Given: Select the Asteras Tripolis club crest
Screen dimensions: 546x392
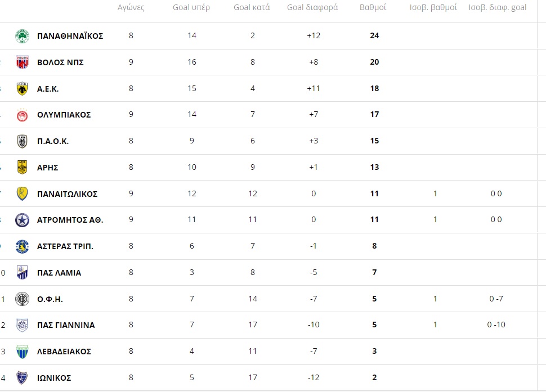Looking at the screenshot, I should coord(22,246).
